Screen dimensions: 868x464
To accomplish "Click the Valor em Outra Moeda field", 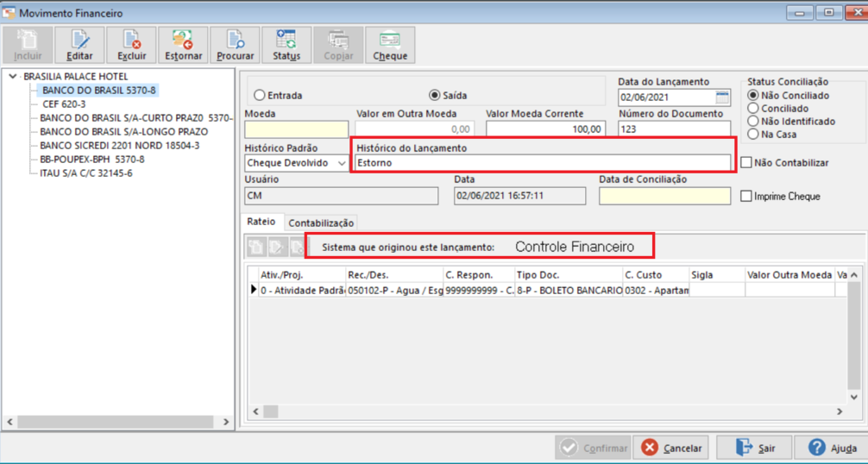I will coord(415,129).
